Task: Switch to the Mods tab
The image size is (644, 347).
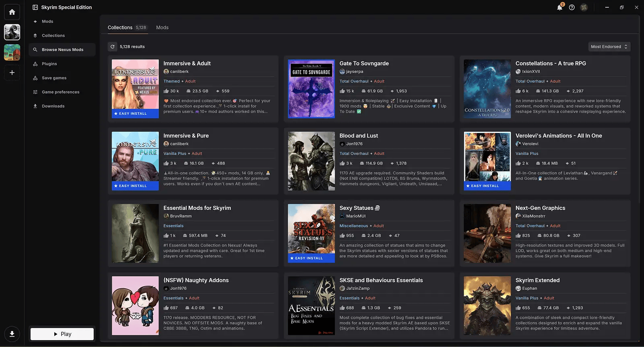Action: tap(162, 27)
